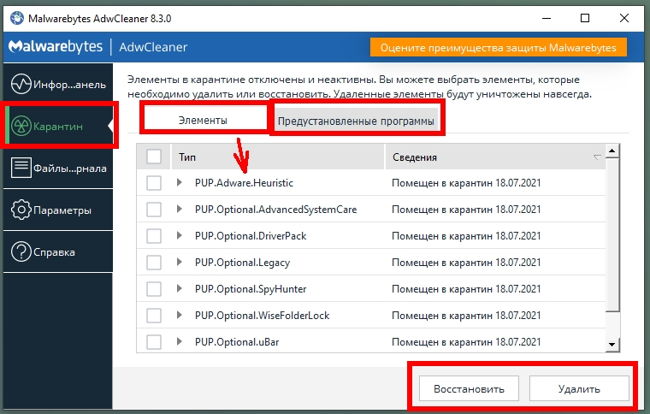Image resolution: width=650 pixels, height=414 pixels.
Task: Go to Параметры in the sidebar
Action: pyautogui.click(x=58, y=210)
